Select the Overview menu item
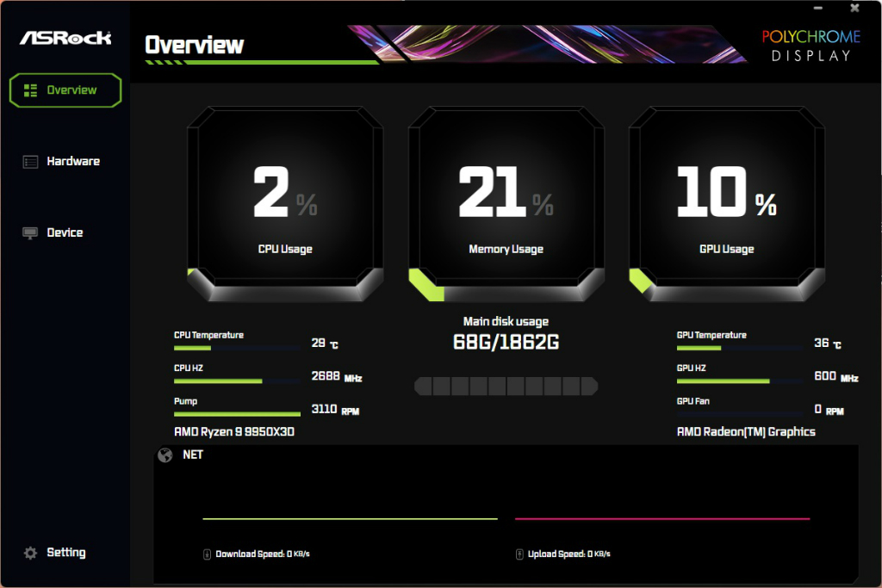The height and width of the screenshot is (588, 882). click(x=65, y=90)
